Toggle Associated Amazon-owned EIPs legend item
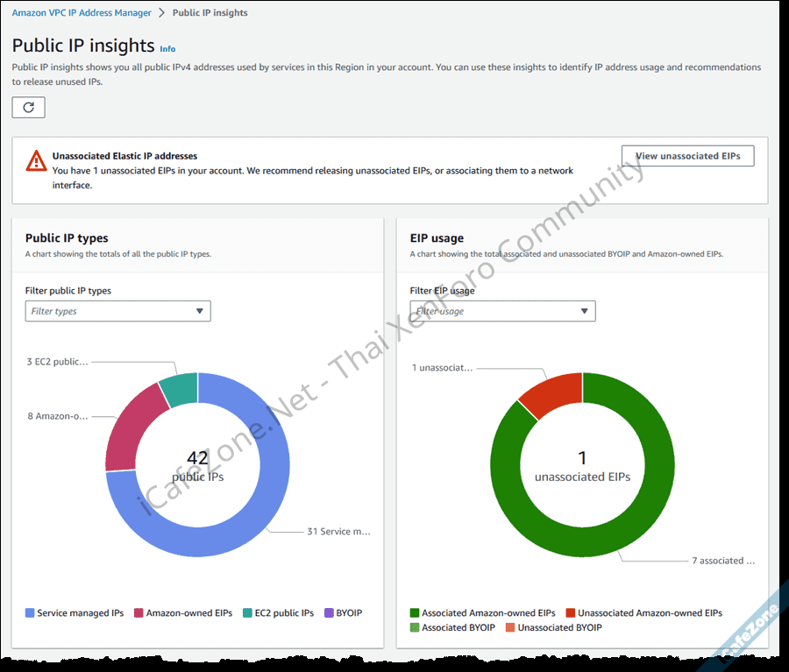The width and height of the screenshot is (789, 672). (x=415, y=613)
